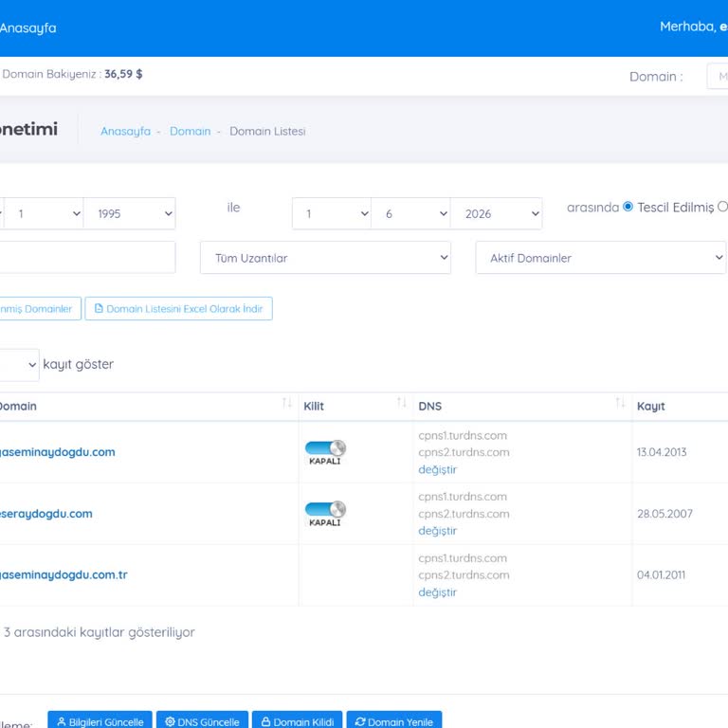Sort by the DNS column arrows
Screen dimensions: 728x728
click(620, 403)
